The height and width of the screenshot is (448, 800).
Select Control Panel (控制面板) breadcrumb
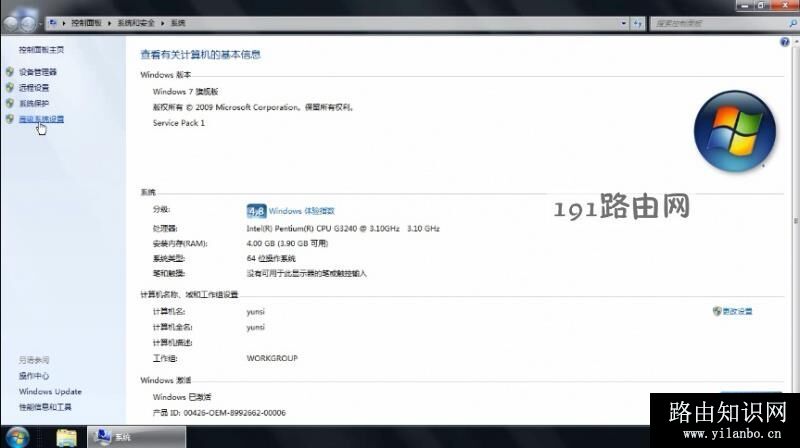pos(86,23)
